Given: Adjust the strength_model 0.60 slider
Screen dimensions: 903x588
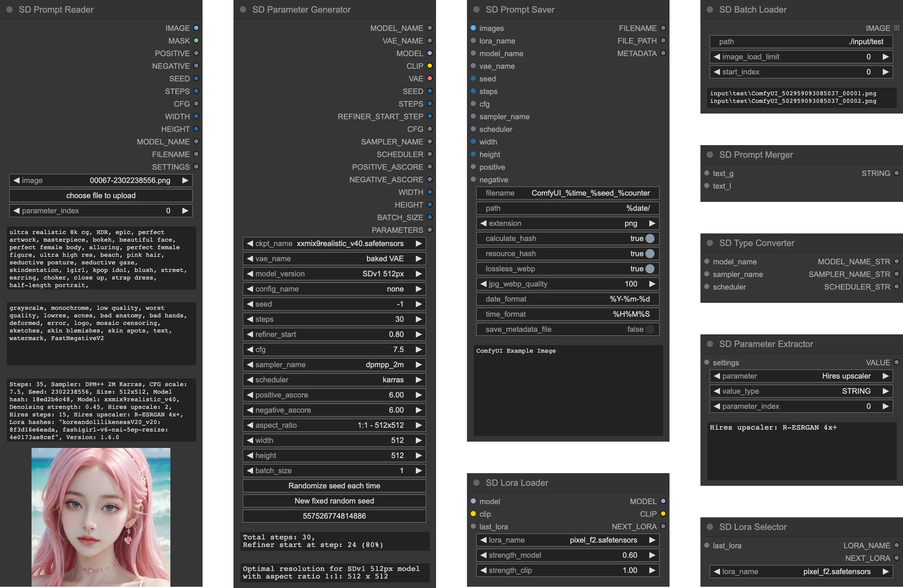Looking at the screenshot, I should click(x=568, y=556).
